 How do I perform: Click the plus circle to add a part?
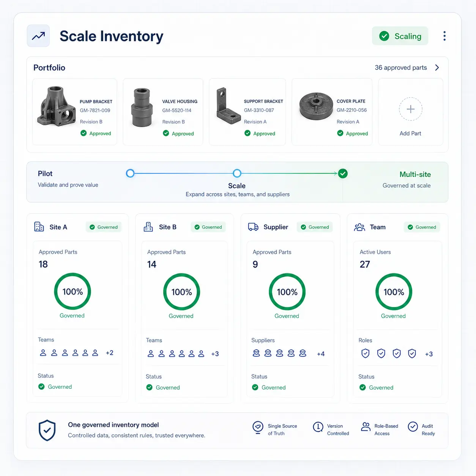(411, 109)
